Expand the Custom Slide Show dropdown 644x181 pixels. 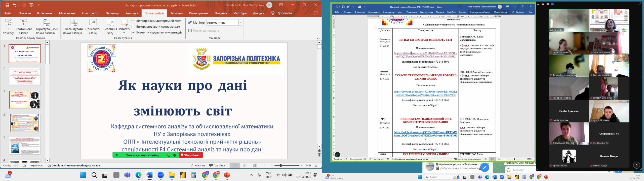pyautogui.click(x=56, y=33)
